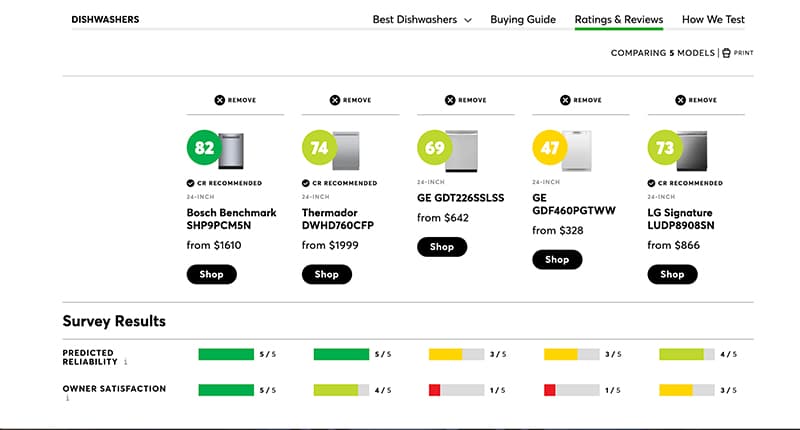Remove GE GDT226SSLSS from comparison

pyautogui.click(x=466, y=100)
